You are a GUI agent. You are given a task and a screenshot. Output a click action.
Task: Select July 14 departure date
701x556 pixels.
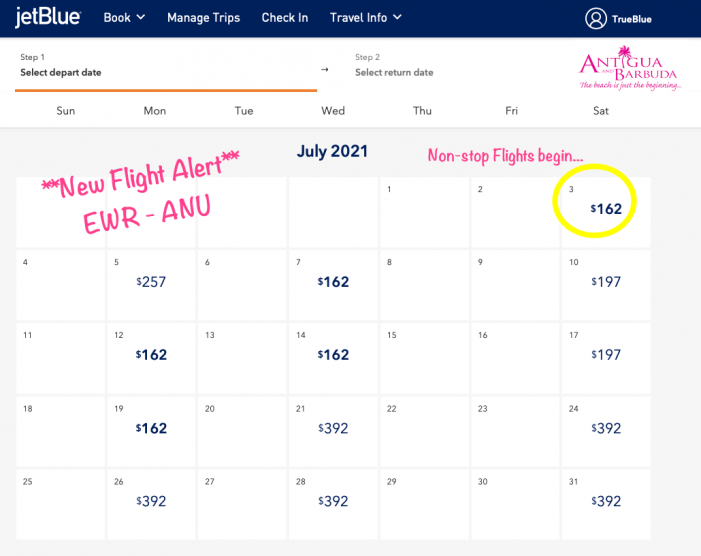pos(333,355)
